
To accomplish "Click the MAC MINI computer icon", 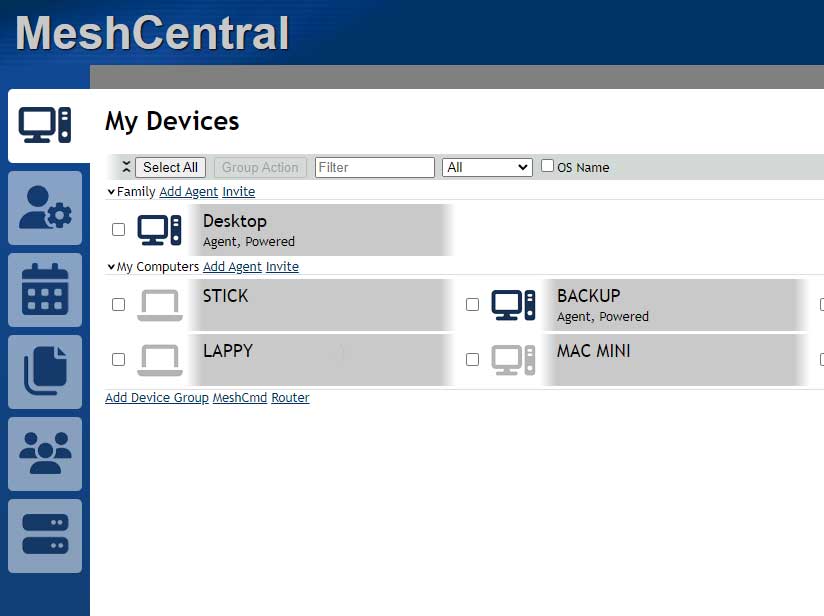I will (x=513, y=360).
